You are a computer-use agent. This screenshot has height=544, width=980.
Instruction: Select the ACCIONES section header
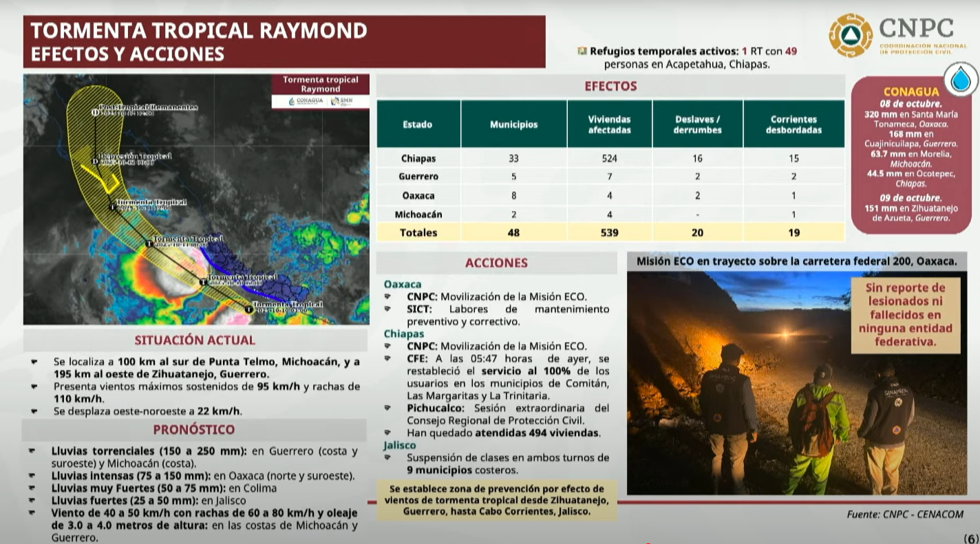point(496,263)
